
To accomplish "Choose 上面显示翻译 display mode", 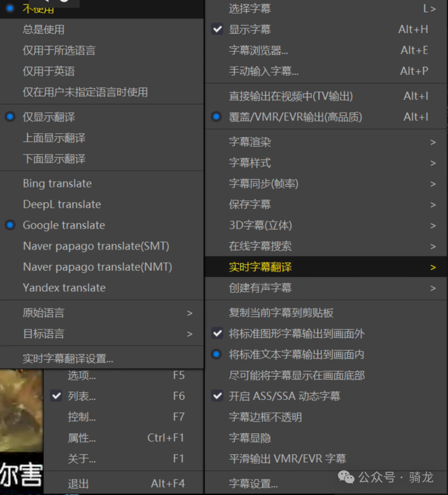I will (x=54, y=138).
